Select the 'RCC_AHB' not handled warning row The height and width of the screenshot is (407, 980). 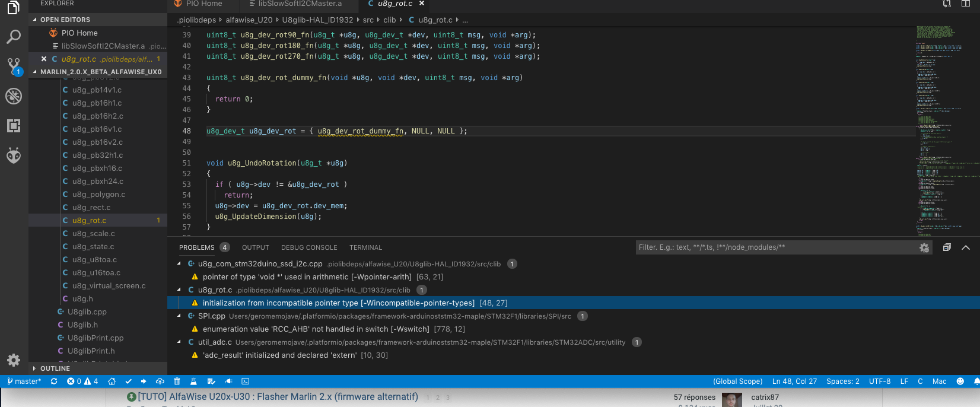[574, 329]
